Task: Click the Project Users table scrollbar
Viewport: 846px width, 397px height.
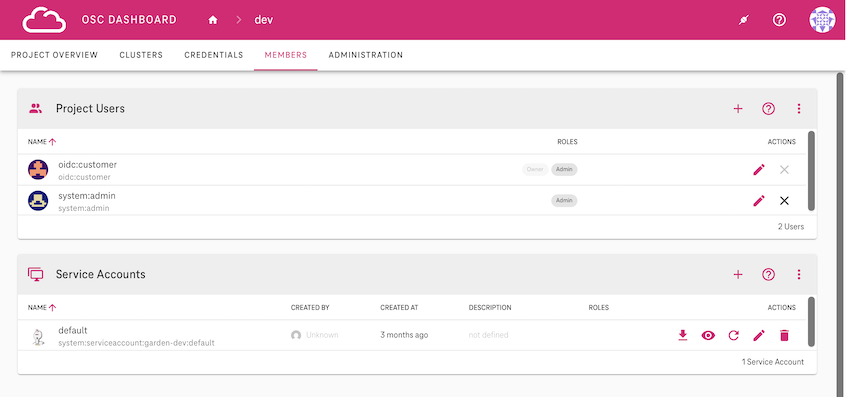Action: point(811,171)
